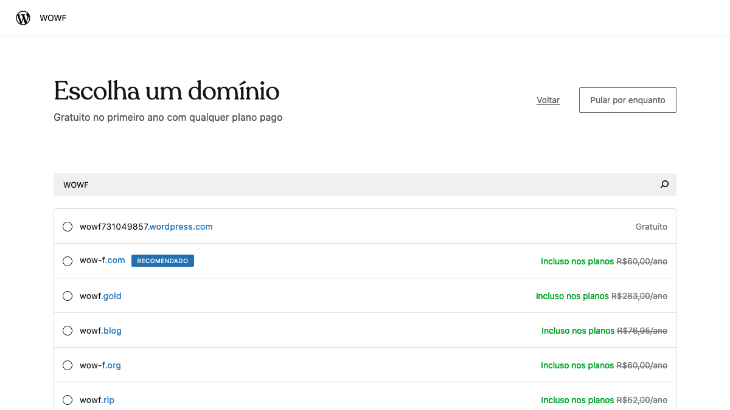The image size is (730, 410).
Task: Click the wow-f.com domain name
Action: point(102,260)
